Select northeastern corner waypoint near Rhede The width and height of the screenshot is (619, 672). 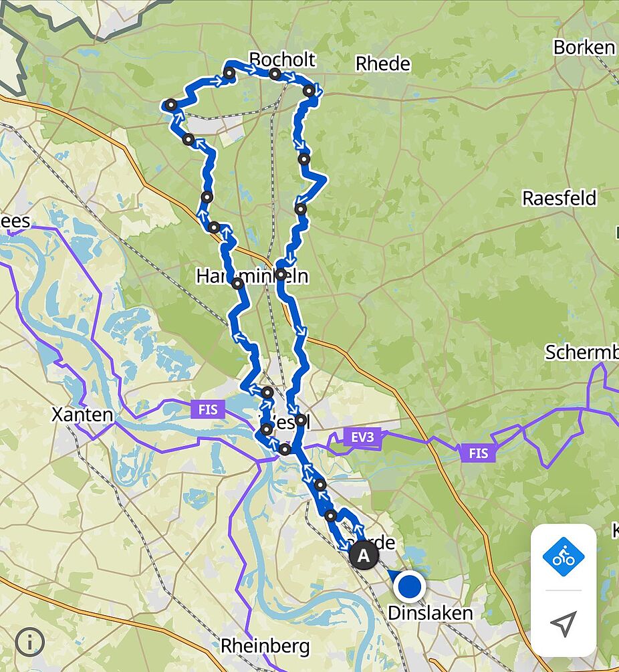point(309,91)
